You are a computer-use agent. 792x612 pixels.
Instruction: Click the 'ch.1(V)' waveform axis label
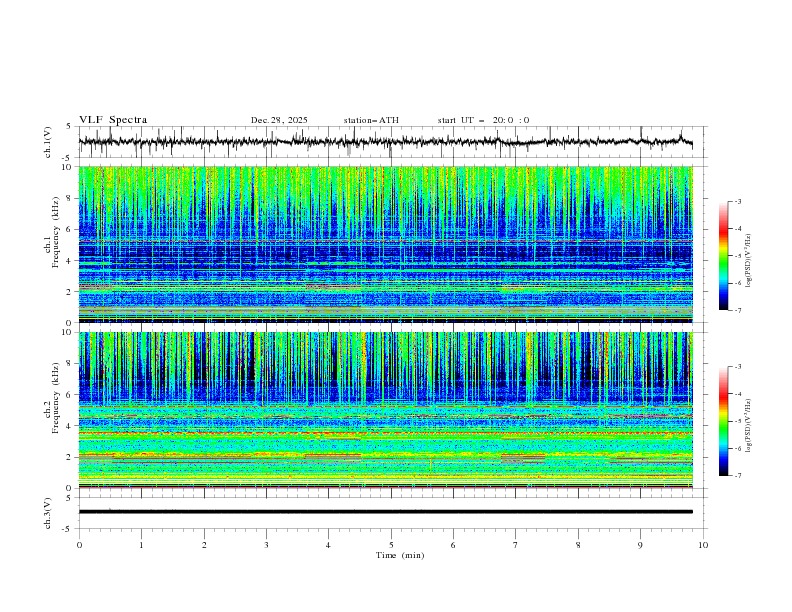tap(48, 142)
